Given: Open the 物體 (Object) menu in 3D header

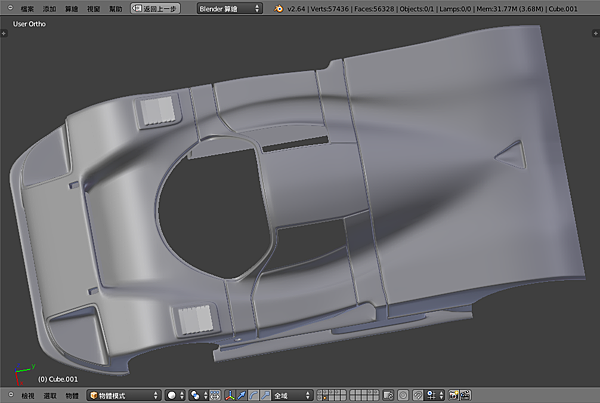Looking at the screenshot, I should (72, 395).
